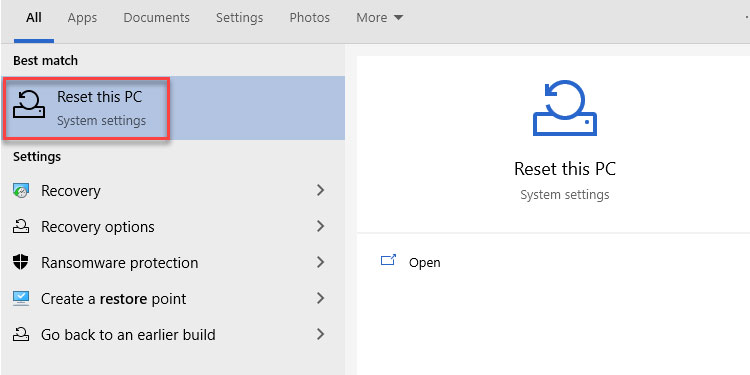Click the Go back to an earlier build icon
The height and width of the screenshot is (375, 750).
coord(21,334)
